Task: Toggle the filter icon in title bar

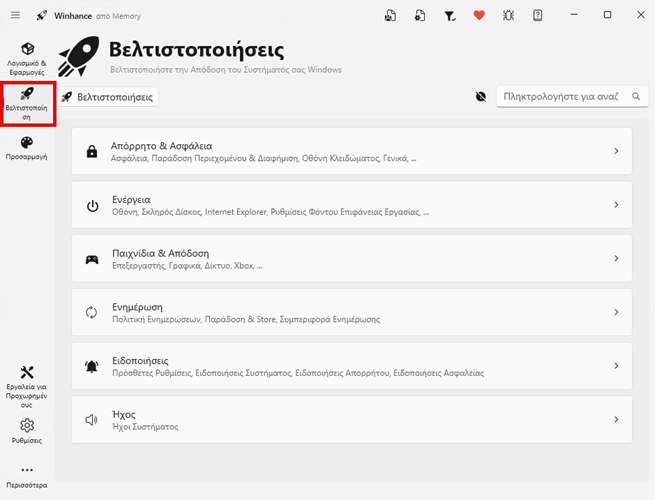Action: coord(449,16)
